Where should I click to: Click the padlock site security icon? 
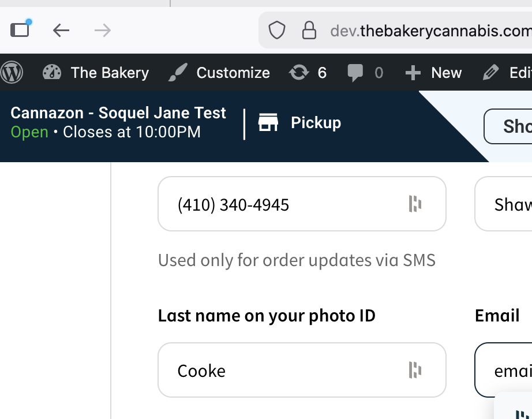309,30
